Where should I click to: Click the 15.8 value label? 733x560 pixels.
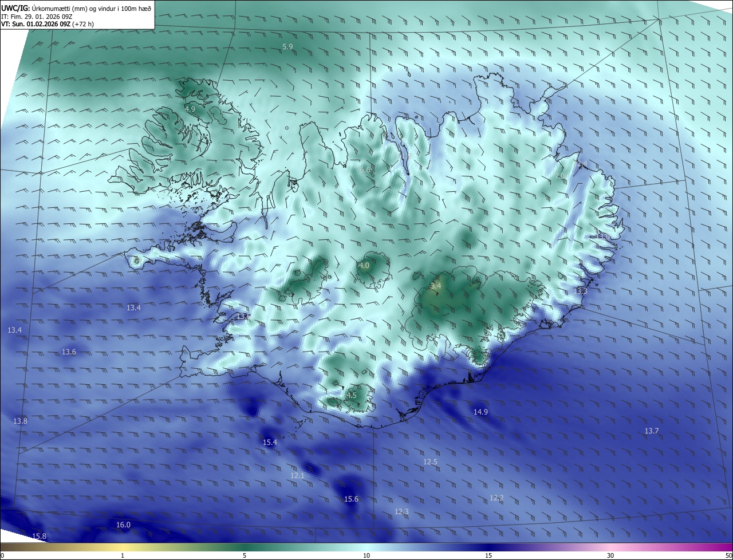[x=39, y=536]
